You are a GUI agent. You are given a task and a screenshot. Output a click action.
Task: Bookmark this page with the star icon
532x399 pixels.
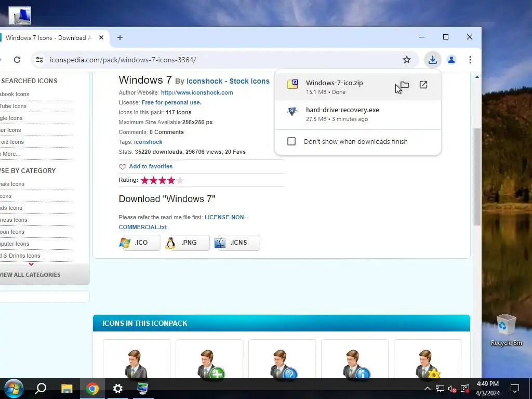(406, 60)
